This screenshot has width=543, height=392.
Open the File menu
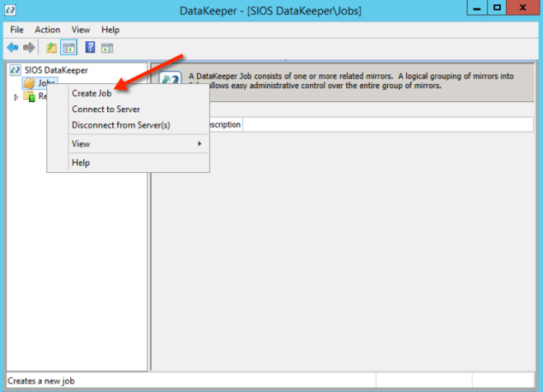click(x=16, y=30)
